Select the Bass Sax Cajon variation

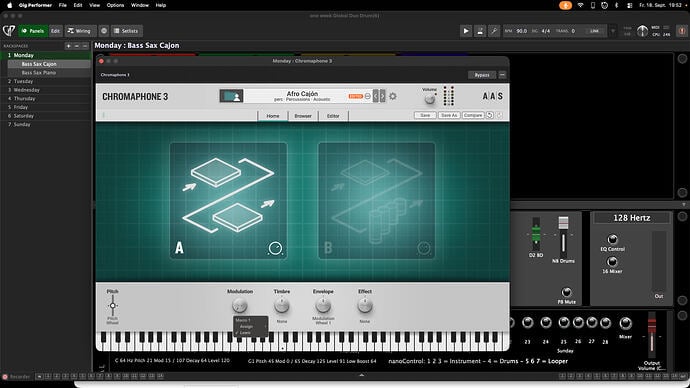(x=49, y=64)
